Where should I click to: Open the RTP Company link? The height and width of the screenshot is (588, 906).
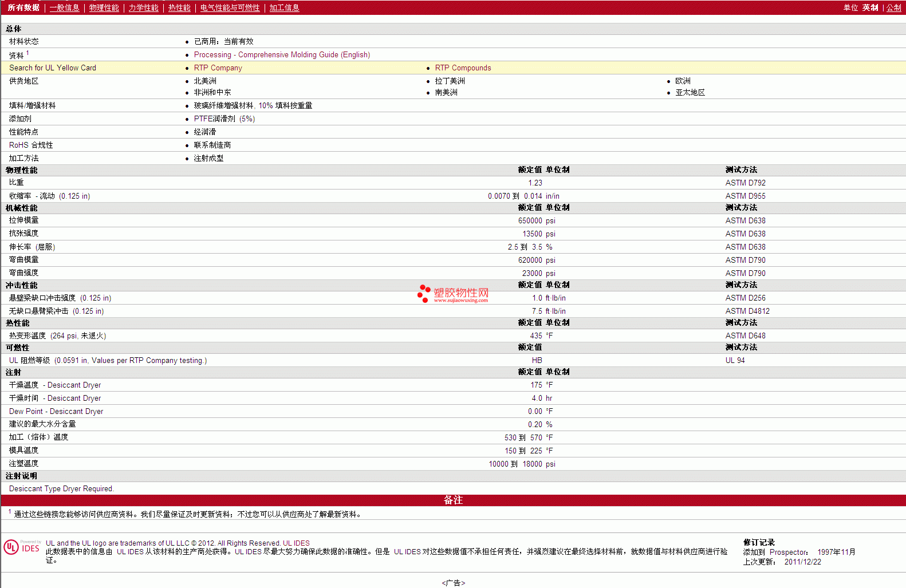[x=218, y=68]
